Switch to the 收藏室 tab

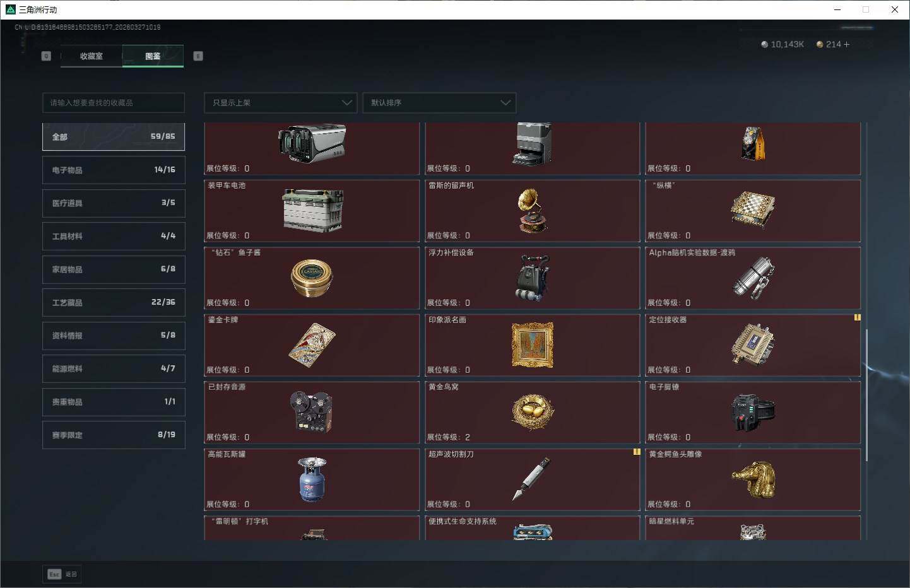point(92,56)
